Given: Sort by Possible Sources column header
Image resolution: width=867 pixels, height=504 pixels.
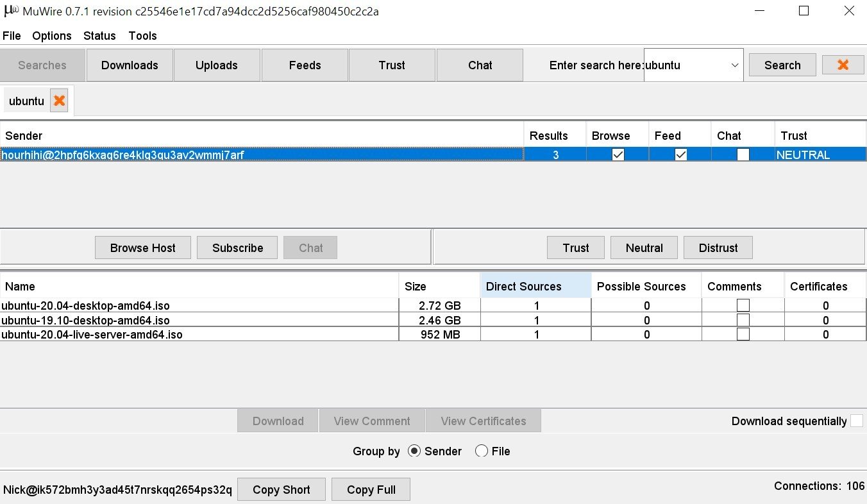Looking at the screenshot, I should 646,286.
